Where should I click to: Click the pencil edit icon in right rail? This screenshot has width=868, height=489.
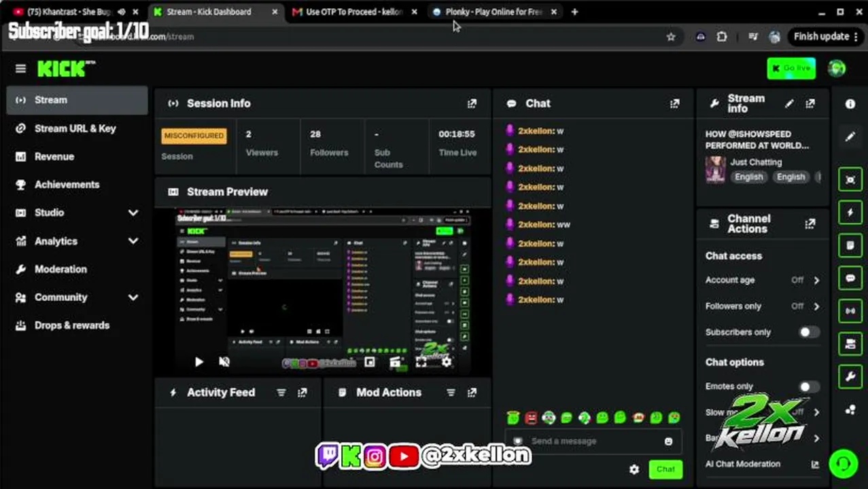pyautogui.click(x=850, y=137)
